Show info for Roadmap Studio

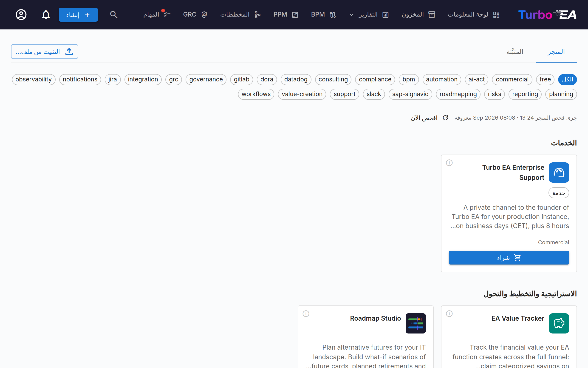tap(306, 313)
